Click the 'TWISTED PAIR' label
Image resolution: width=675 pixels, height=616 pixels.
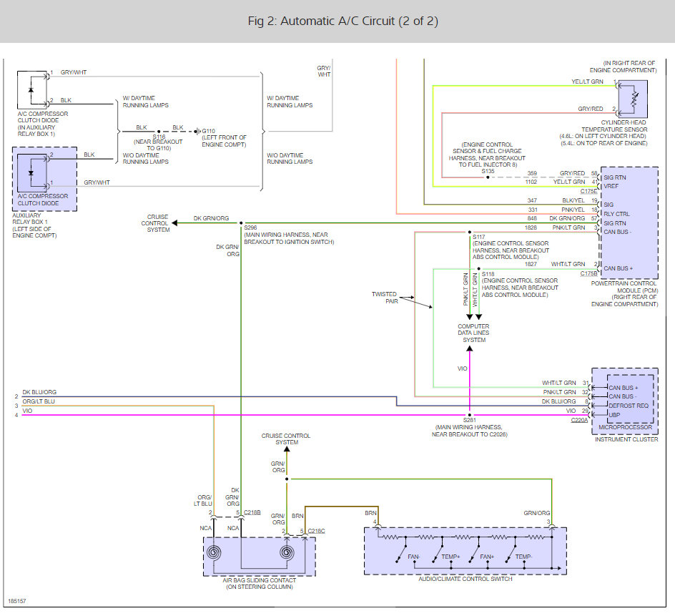click(385, 298)
